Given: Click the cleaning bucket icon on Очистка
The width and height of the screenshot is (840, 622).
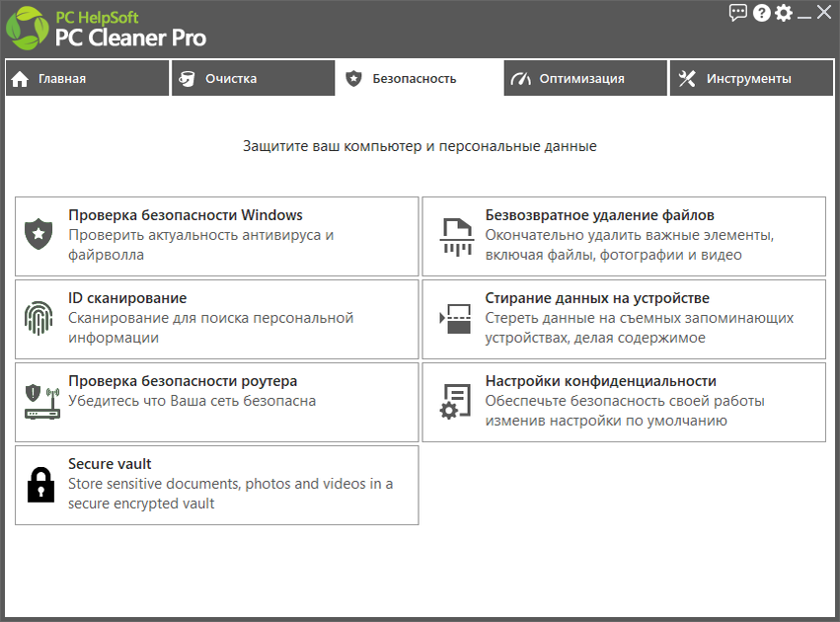Looking at the screenshot, I should click(x=187, y=79).
